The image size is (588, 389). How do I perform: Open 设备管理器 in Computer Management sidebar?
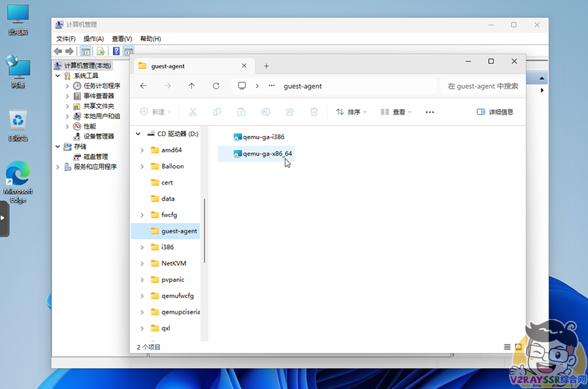(98, 136)
